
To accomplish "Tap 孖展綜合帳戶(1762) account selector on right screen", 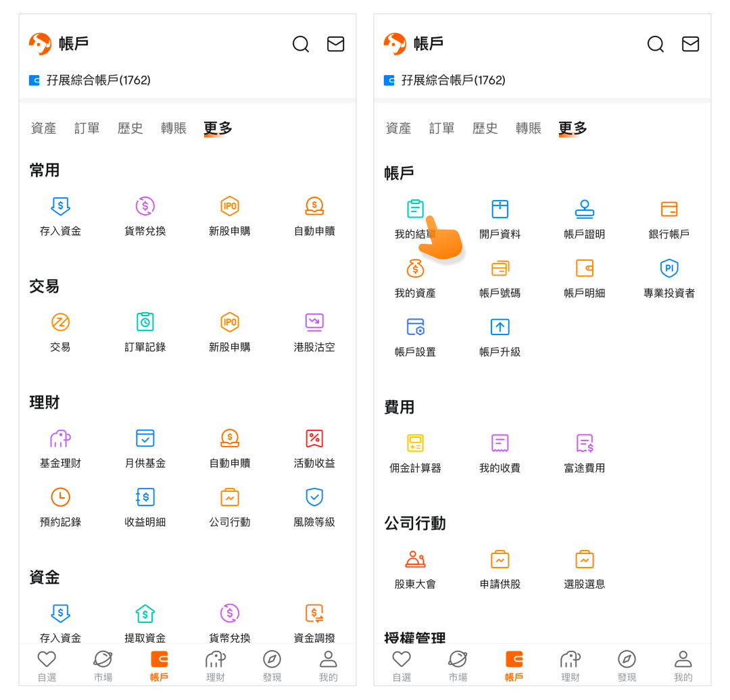I will coord(446,80).
